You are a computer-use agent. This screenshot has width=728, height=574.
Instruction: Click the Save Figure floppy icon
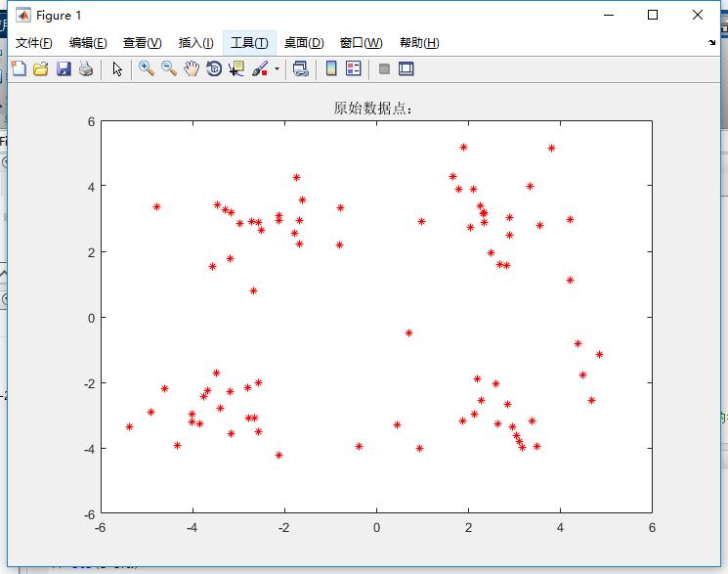tap(64, 68)
